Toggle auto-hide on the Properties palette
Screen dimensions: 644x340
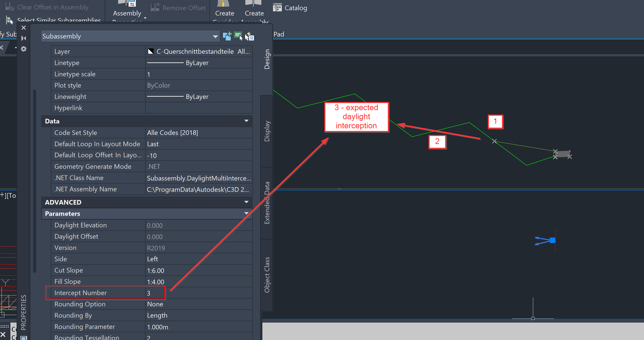click(x=23, y=38)
